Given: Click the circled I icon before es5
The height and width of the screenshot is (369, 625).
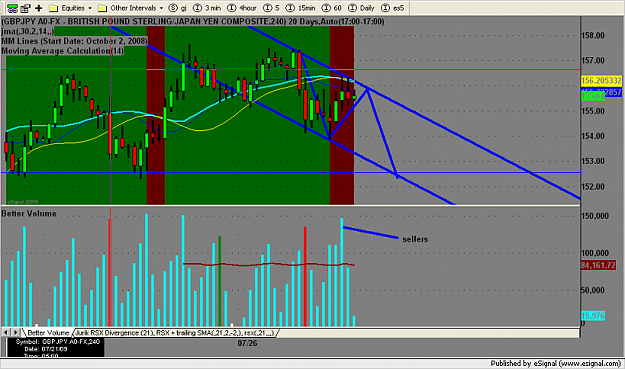Looking at the screenshot, I should (x=385, y=8).
